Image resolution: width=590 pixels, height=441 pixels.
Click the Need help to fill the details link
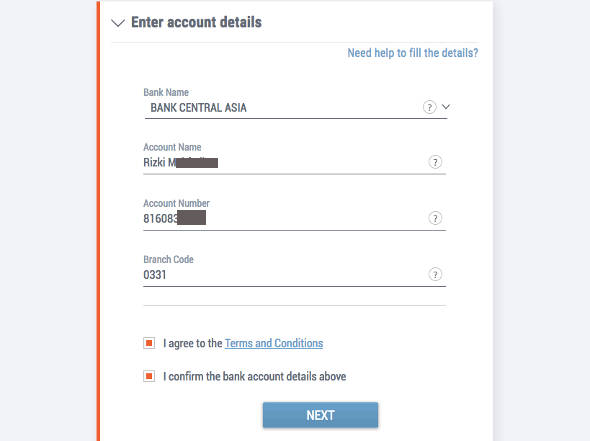[x=413, y=53]
